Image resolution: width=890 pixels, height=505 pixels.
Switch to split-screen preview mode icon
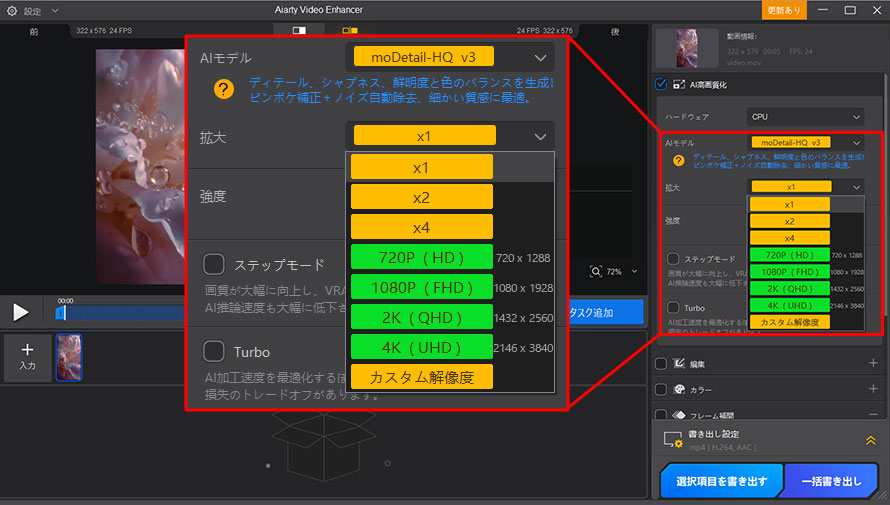click(x=299, y=30)
